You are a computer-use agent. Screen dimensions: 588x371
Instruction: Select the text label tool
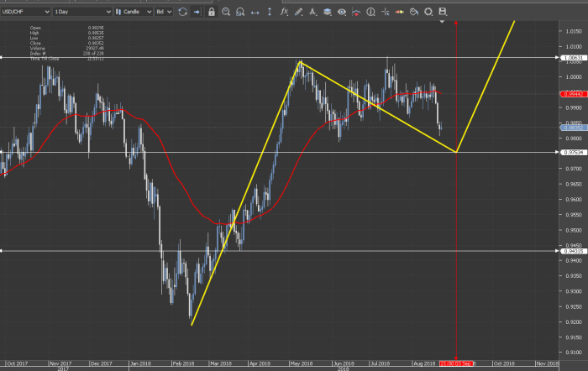point(312,12)
